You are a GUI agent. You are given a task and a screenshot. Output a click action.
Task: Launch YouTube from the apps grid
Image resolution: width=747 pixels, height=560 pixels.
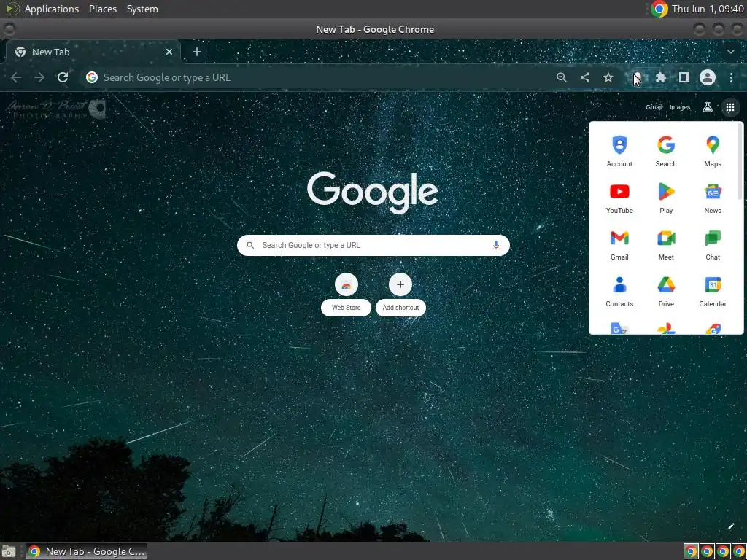(x=619, y=198)
